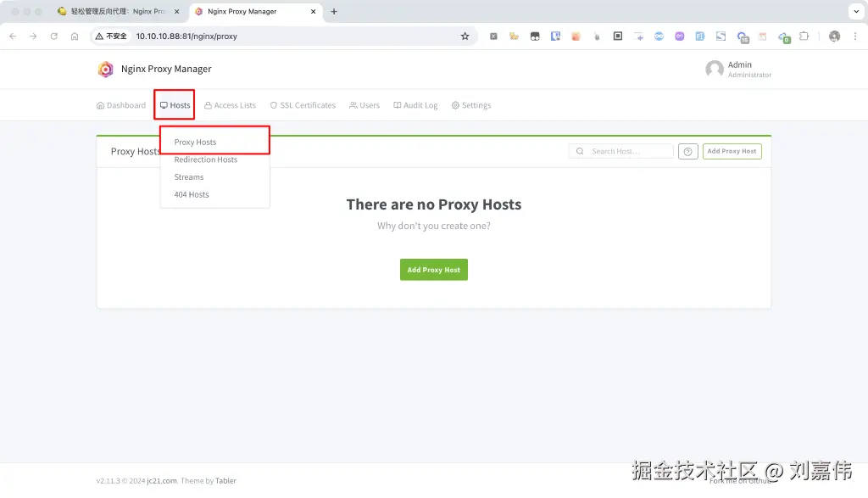
Task: Close first browser tab
Action: [176, 11]
